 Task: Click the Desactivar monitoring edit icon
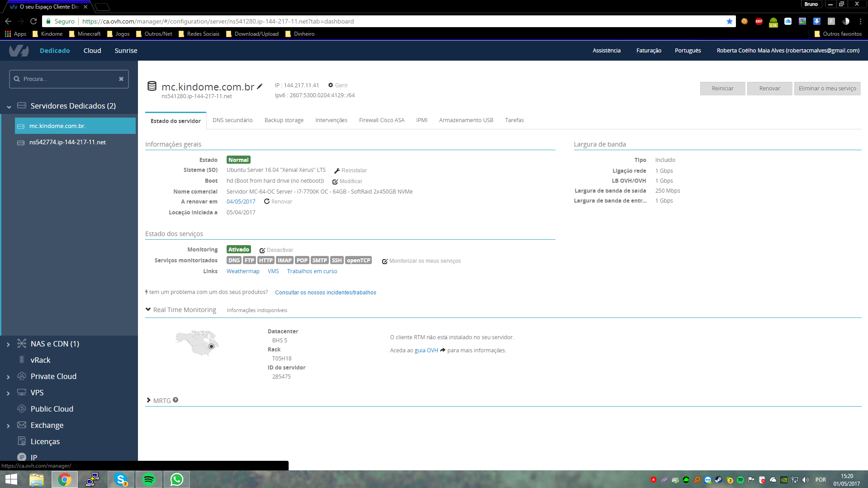pos(262,250)
